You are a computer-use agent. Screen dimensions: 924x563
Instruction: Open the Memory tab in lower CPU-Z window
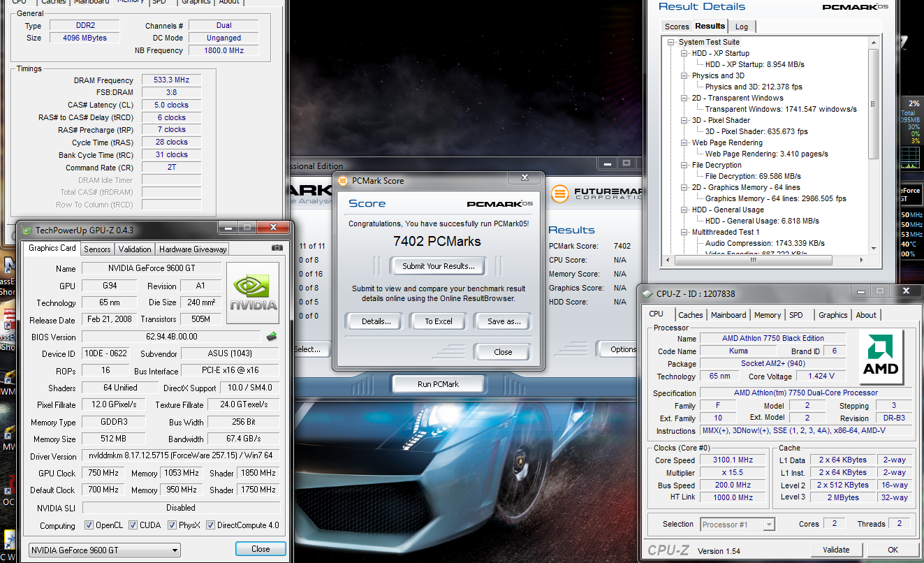coord(768,315)
